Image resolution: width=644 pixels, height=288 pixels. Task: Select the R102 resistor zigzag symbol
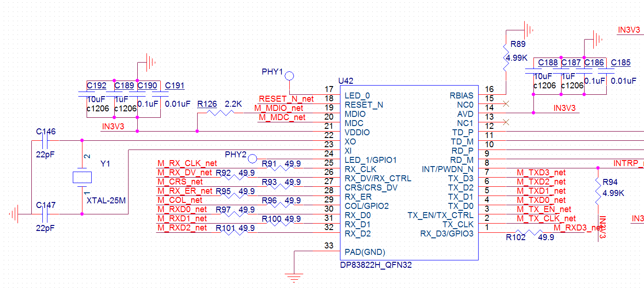(x=528, y=232)
